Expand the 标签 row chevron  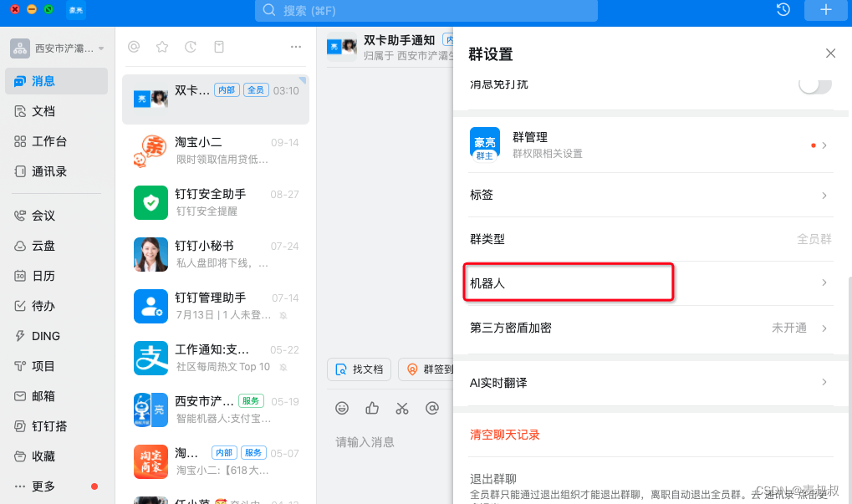[824, 196]
